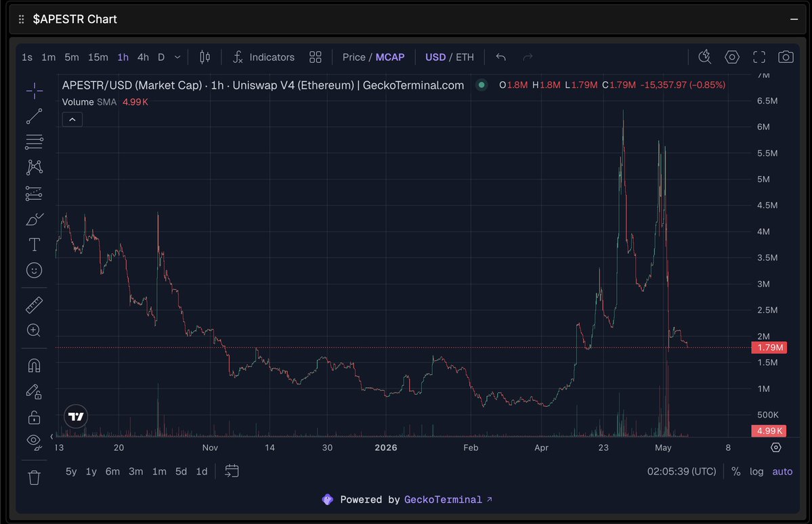This screenshot has width=812, height=524.
Task: Undo the last chart action
Action: [x=500, y=57]
